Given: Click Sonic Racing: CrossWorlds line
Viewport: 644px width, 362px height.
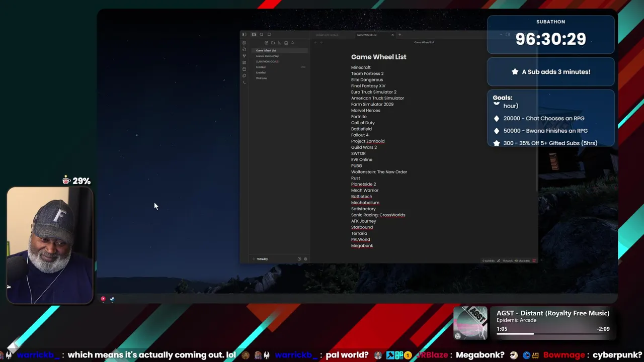Looking at the screenshot, I should tap(378, 215).
